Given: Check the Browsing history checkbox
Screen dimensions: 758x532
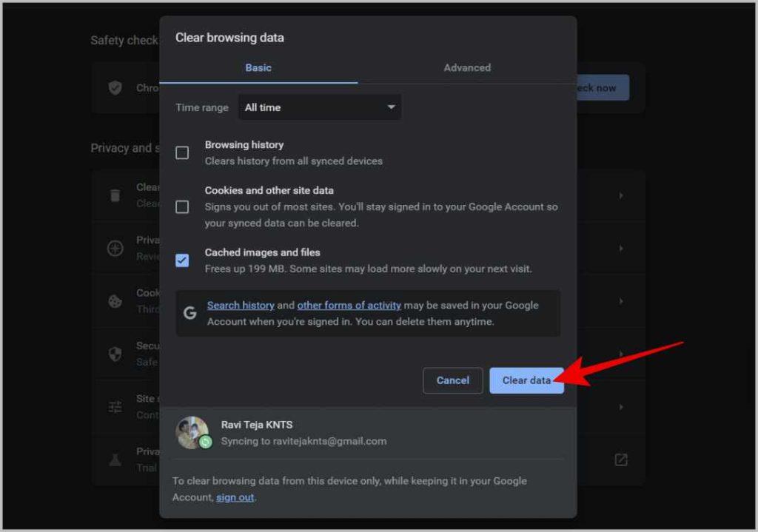Looking at the screenshot, I should pos(182,152).
